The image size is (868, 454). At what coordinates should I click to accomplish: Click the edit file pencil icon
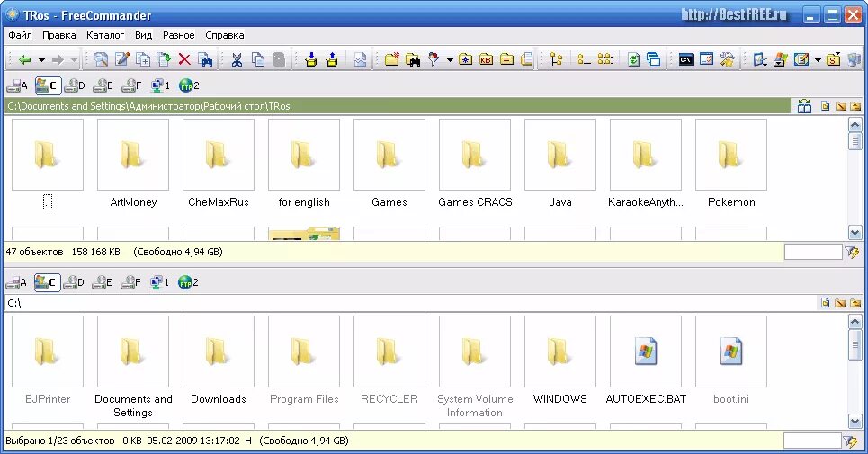click(x=121, y=59)
